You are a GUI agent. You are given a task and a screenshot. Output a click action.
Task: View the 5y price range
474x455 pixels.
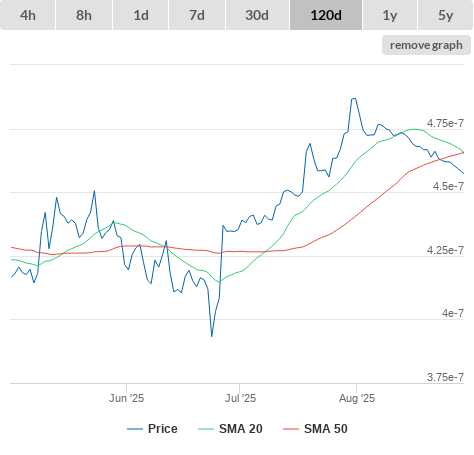coord(445,15)
